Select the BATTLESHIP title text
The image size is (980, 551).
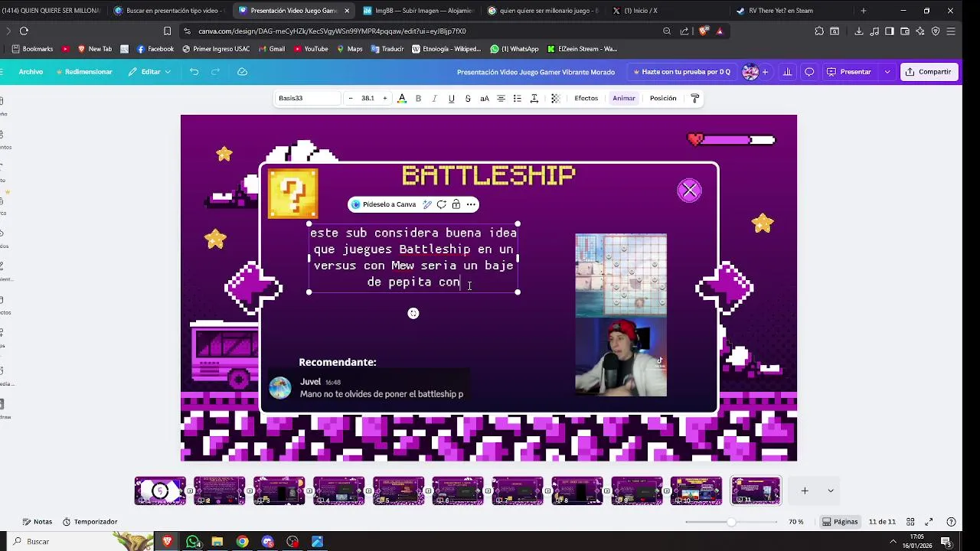[x=488, y=175]
